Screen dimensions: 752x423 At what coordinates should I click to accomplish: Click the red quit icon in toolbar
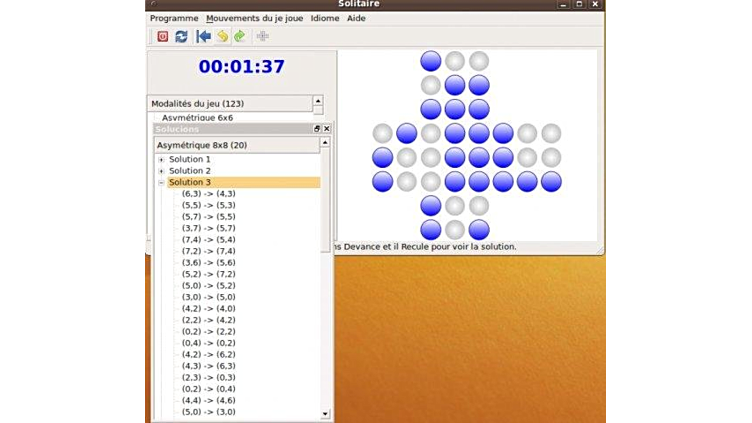click(162, 36)
